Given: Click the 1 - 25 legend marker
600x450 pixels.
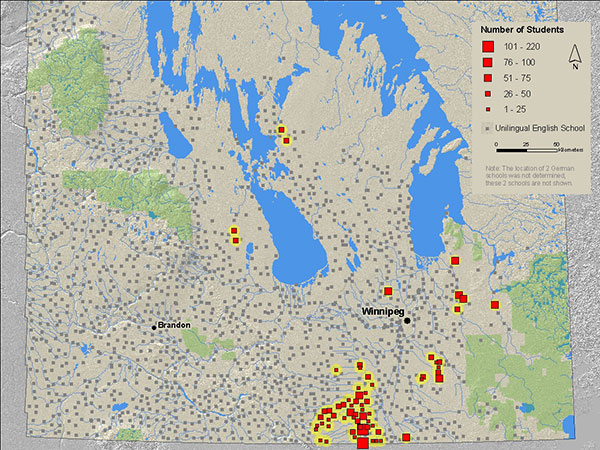Looking at the screenshot, I should (x=487, y=108).
